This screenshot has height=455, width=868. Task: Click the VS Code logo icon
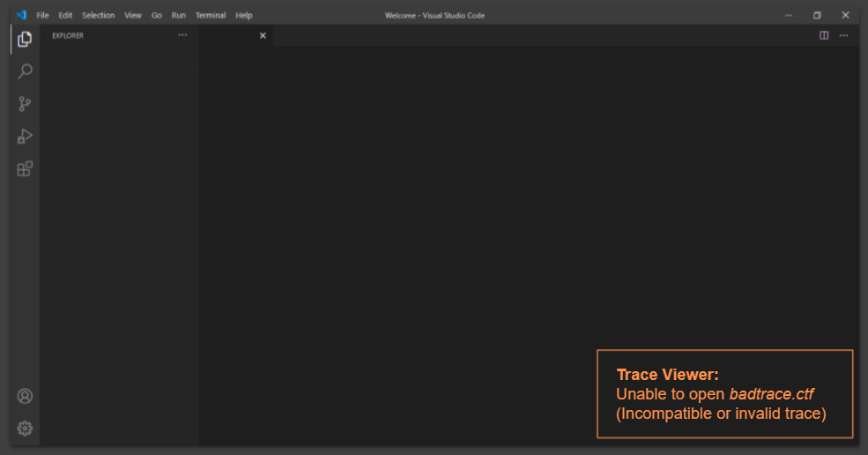[x=21, y=15]
